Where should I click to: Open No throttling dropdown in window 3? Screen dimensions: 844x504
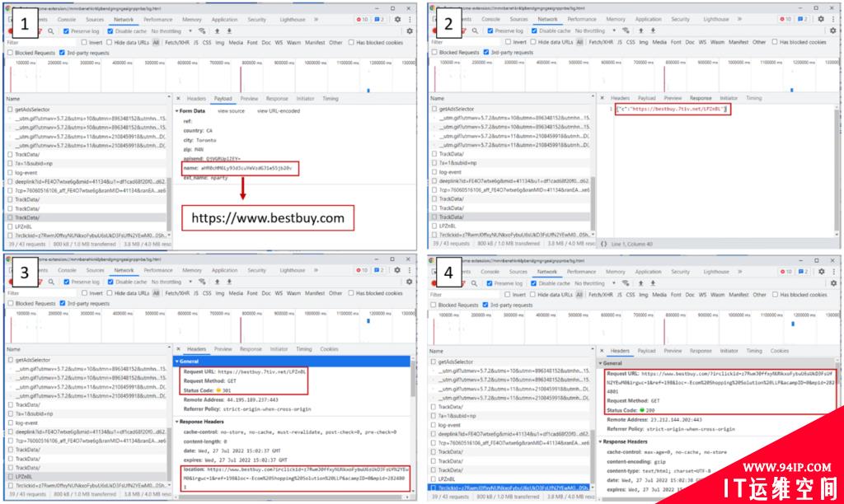tap(171, 282)
